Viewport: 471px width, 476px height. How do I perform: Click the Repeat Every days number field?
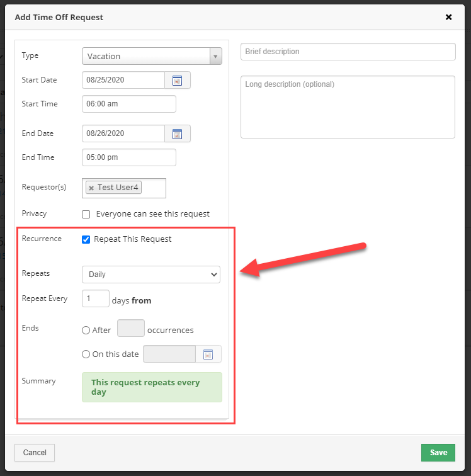(96, 298)
